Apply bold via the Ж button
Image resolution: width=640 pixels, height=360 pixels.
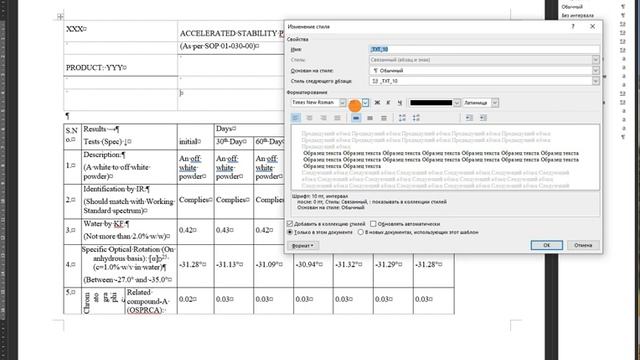pyautogui.click(x=377, y=103)
